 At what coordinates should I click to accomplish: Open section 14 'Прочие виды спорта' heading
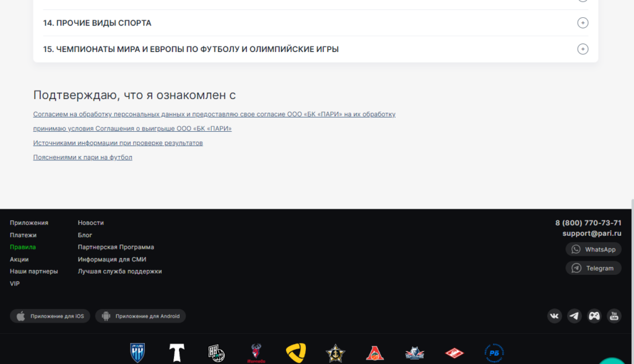(x=97, y=23)
